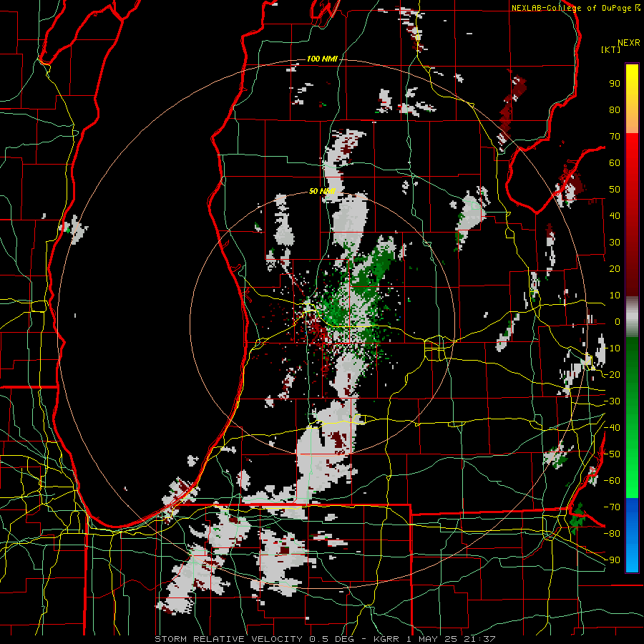
Task: Click the 0 tick label on the scale
Action: click(x=618, y=322)
